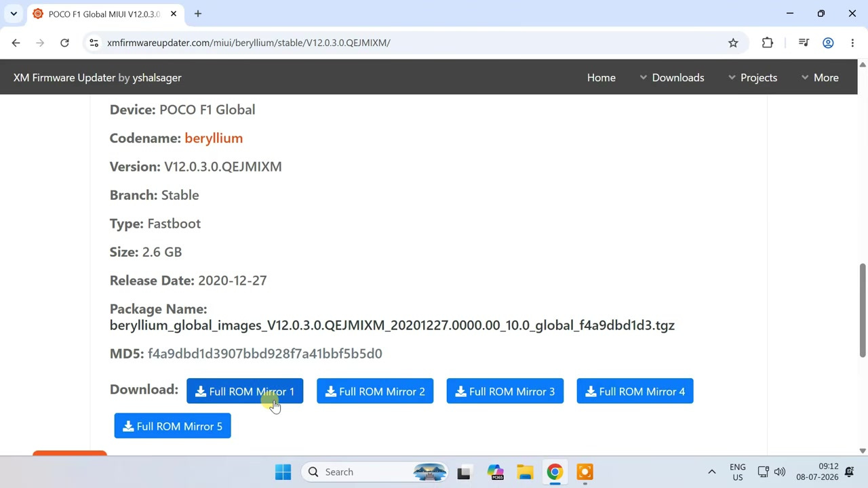
Task: Open the ENG US language switcher
Action: point(737,472)
